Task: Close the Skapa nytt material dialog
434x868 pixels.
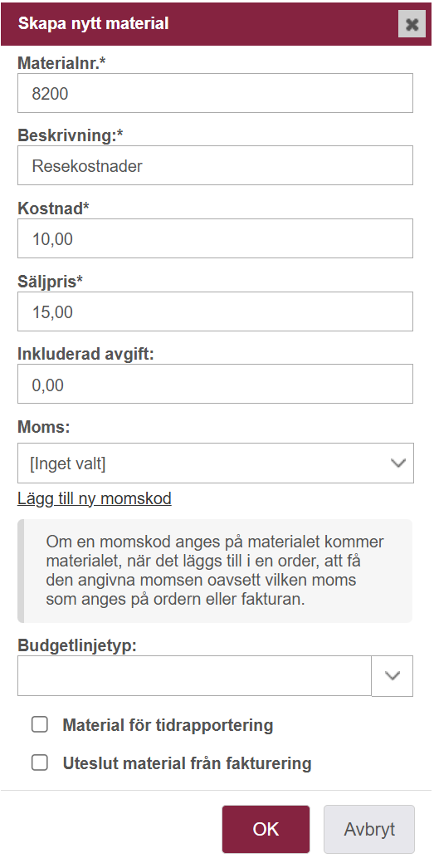Action: 412,24
